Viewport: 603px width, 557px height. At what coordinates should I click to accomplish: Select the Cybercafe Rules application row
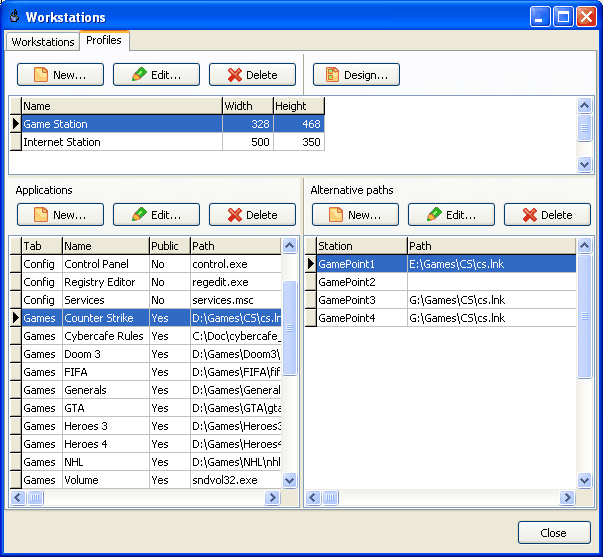[104, 337]
